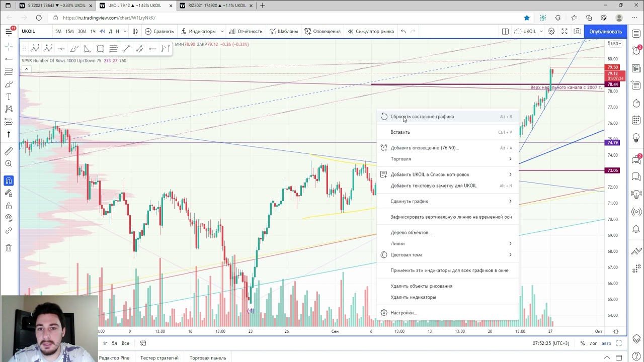Viewport: 644px width, 362px height.
Task: Select the text tool in left sidebar
Action: coord(9,97)
